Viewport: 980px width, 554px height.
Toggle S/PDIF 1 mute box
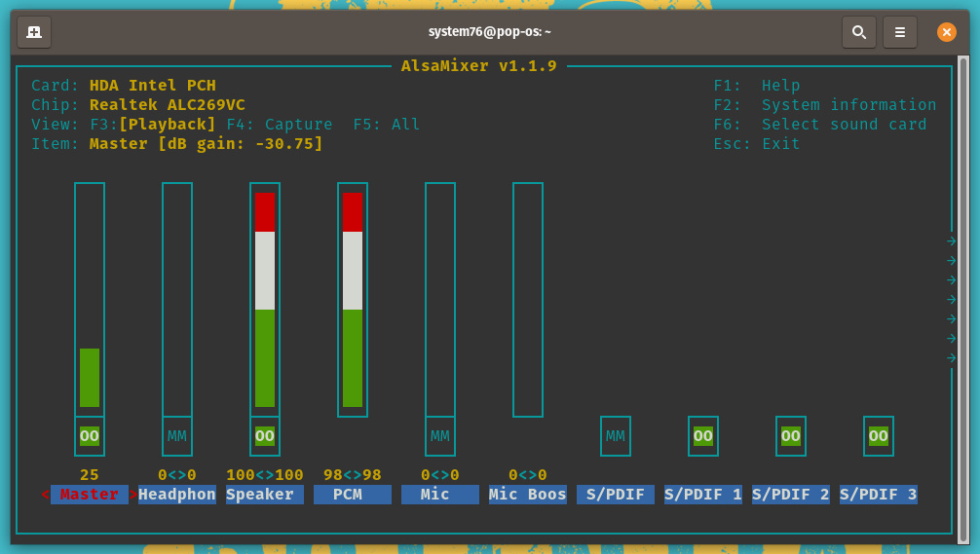click(702, 436)
